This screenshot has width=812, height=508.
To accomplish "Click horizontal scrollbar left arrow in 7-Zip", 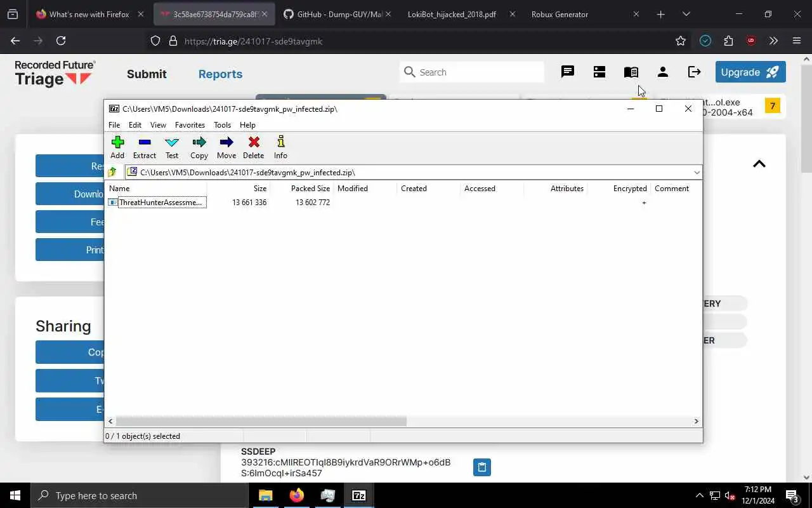I will coord(111,421).
